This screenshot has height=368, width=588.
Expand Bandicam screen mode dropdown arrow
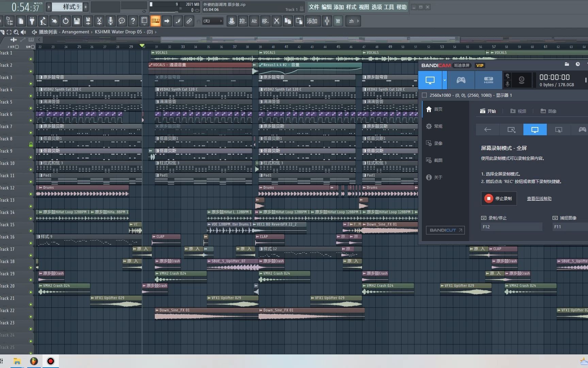[444, 80]
